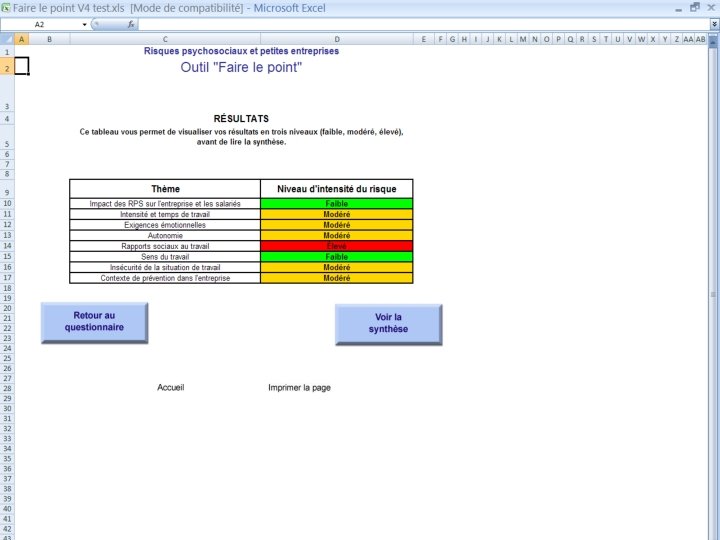
Task: Click Modéré cell for Exigences émotionnelles
Action: [337, 225]
